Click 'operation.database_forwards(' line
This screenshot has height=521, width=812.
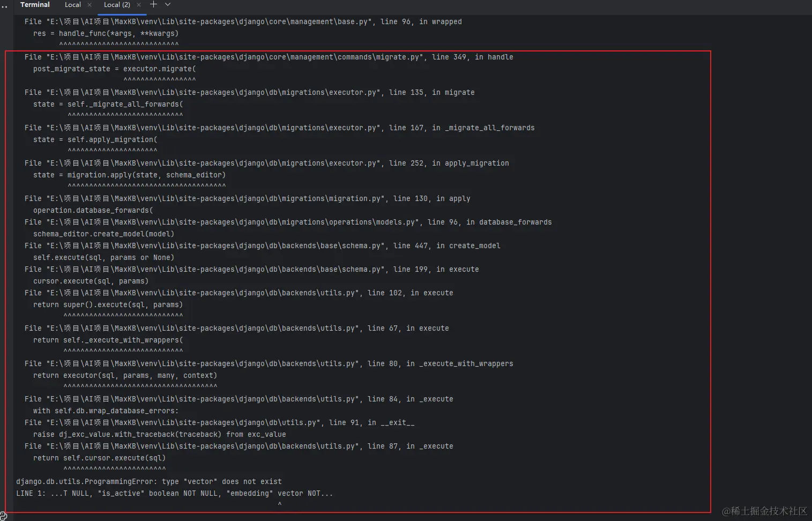(93, 211)
